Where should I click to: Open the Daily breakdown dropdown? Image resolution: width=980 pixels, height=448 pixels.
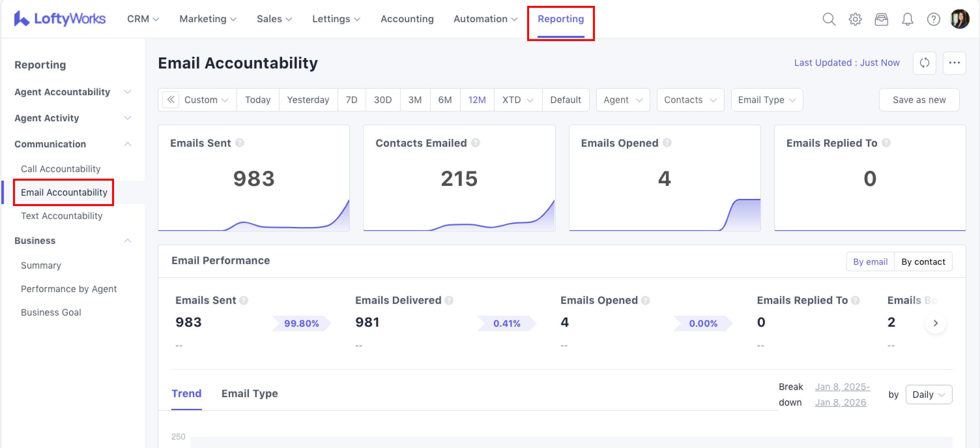pos(928,394)
